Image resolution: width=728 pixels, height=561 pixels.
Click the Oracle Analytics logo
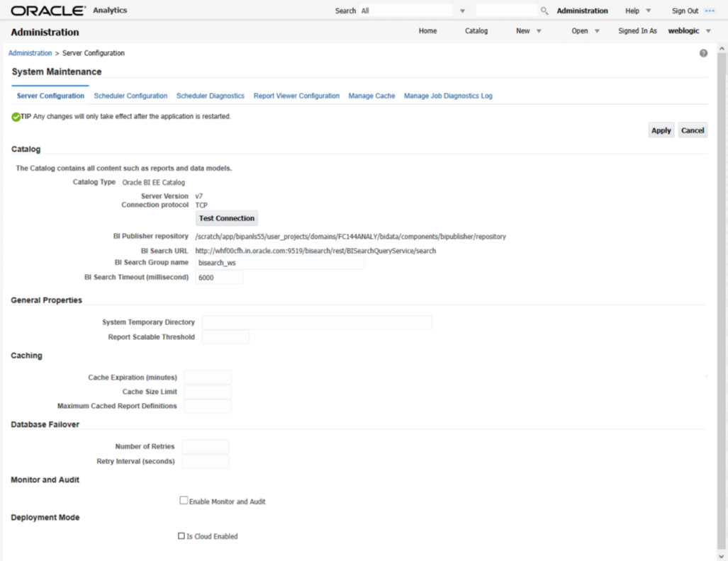[69, 10]
